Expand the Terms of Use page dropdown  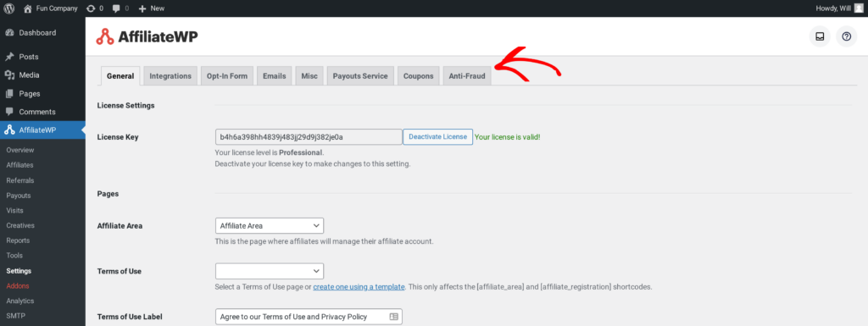[x=269, y=271]
